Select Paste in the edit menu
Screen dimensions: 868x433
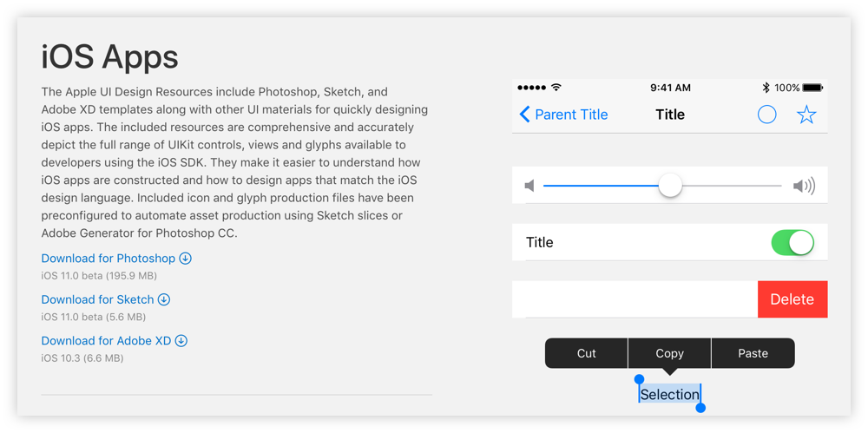tap(753, 353)
